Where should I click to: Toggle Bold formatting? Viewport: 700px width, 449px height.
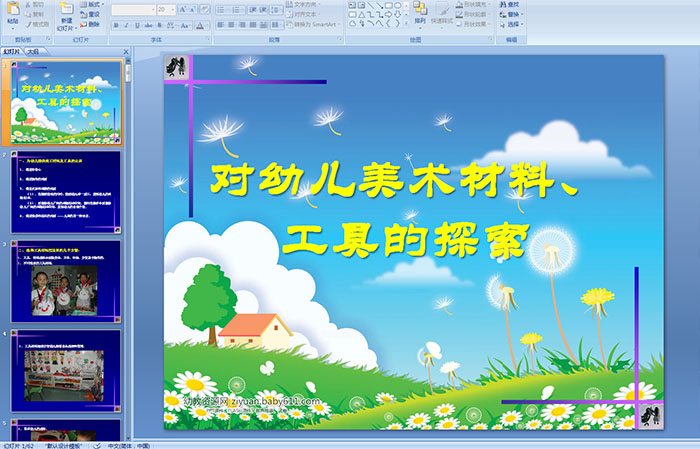(x=116, y=25)
